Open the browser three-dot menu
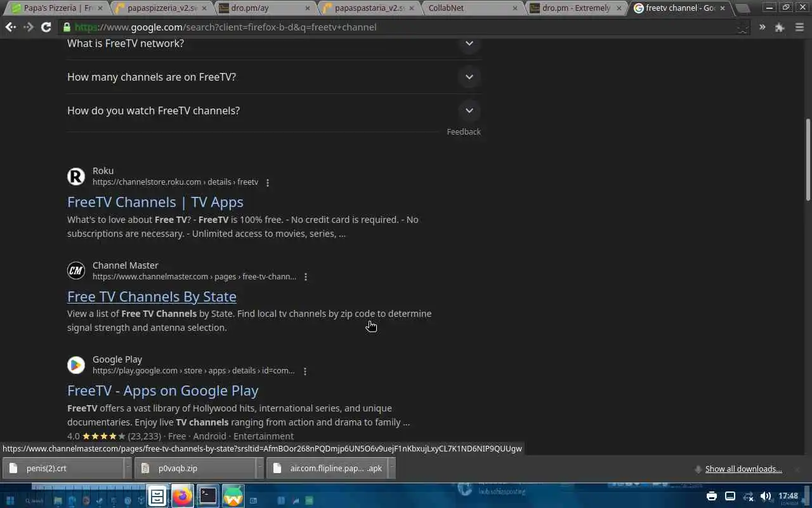 (799, 27)
